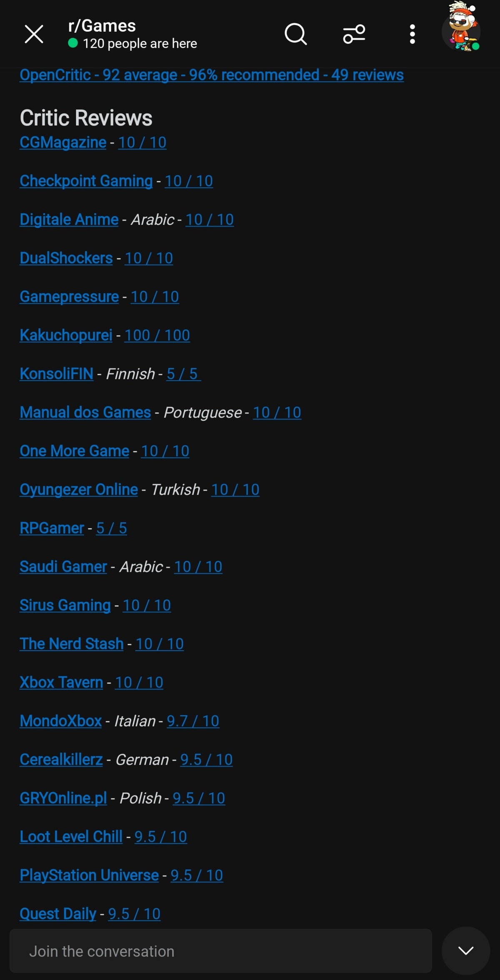Viewport: 500px width, 980px height.
Task: Open the sort and filter options icon
Action: coord(354,34)
